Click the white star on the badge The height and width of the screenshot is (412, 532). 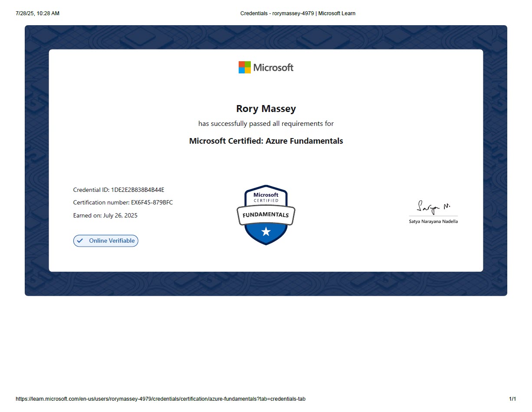point(266,232)
